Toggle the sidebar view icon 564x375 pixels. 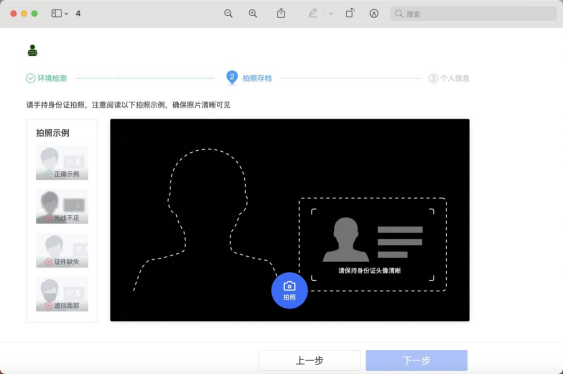[x=56, y=14]
